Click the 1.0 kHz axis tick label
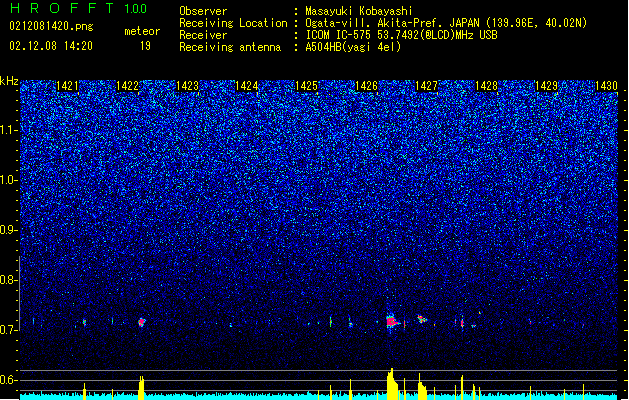 [x=8, y=180]
